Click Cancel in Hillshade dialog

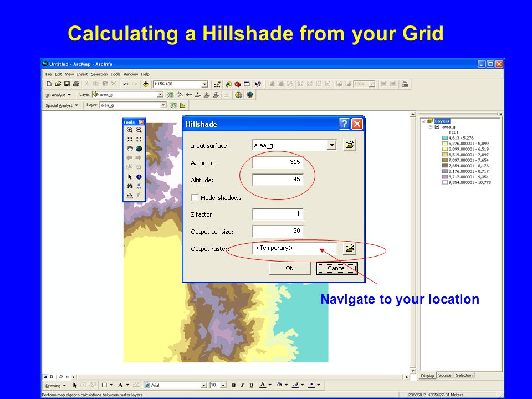pyautogui.click(x=336, y=268)
